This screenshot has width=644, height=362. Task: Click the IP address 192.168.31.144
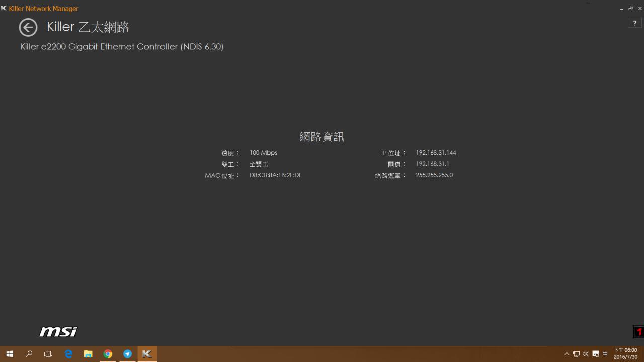(436, 153)
